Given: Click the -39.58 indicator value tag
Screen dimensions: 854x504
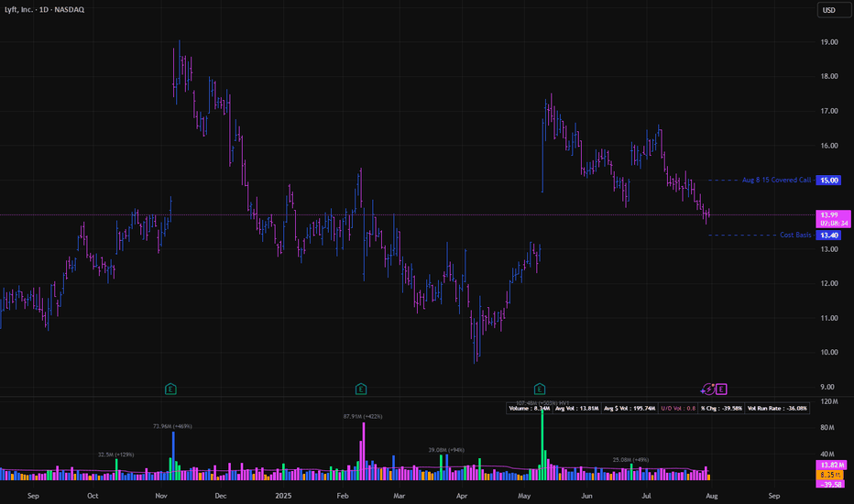Looking at the screenshot, I should click(x=830, y=485).
